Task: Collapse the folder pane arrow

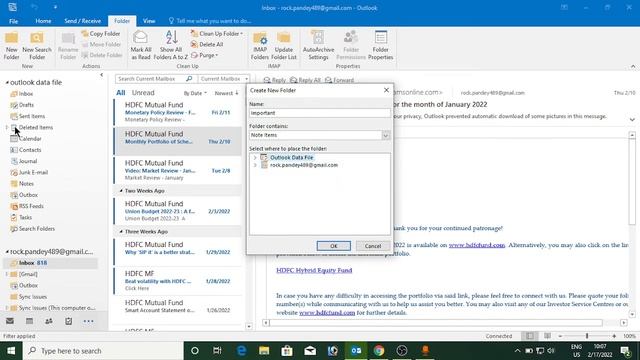Action: point(102,75)
